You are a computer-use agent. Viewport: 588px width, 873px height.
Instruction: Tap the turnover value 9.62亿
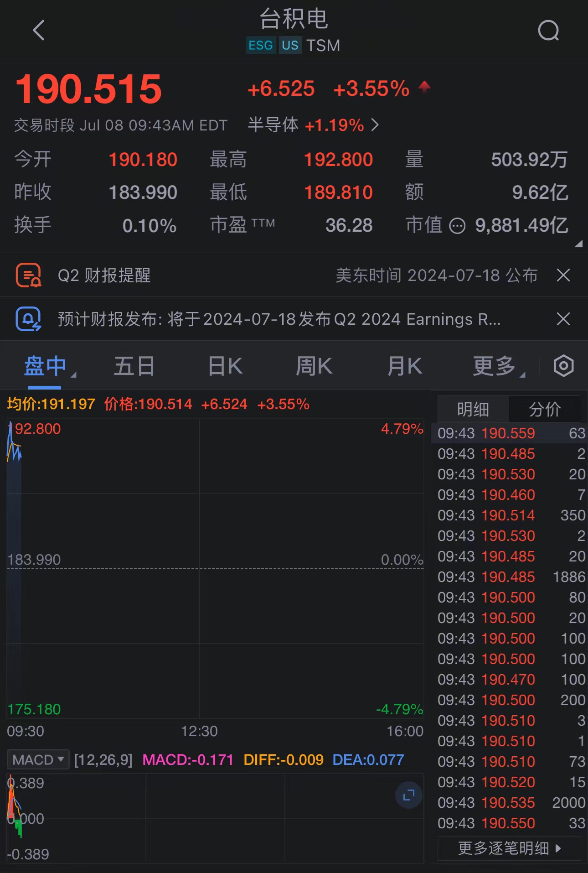click(540, 192)
